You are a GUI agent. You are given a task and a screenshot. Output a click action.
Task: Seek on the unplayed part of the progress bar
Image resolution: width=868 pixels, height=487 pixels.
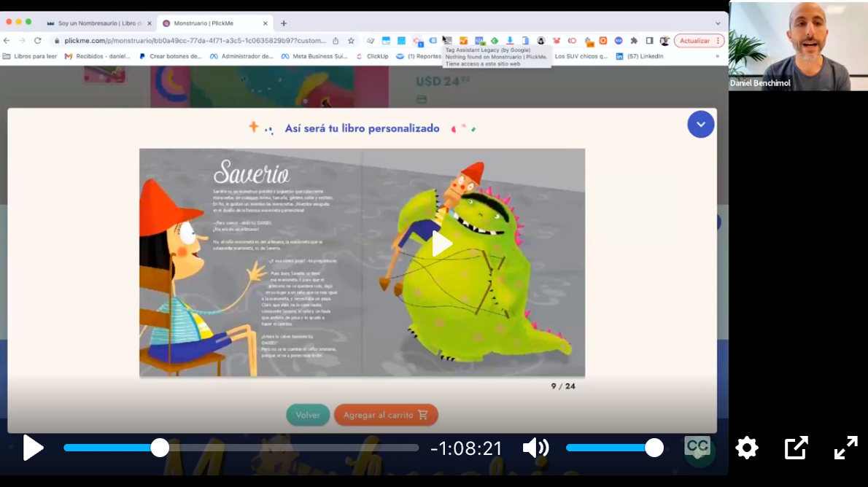pos(294,448)
